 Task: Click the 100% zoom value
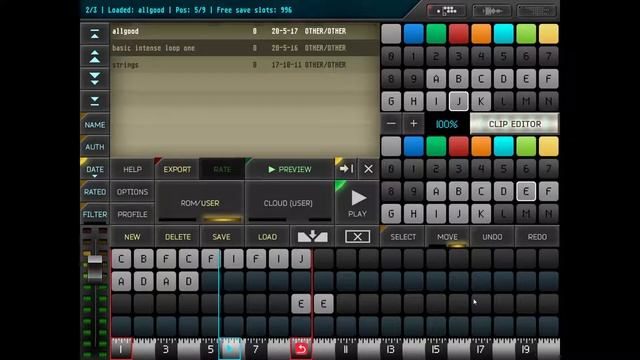(x=447, y=124)
